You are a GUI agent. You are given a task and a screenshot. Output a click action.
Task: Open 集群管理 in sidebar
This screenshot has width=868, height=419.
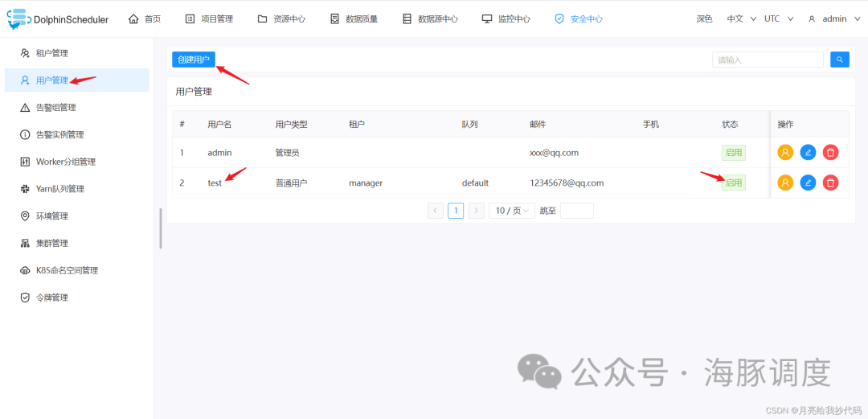(x=76, y=244)
